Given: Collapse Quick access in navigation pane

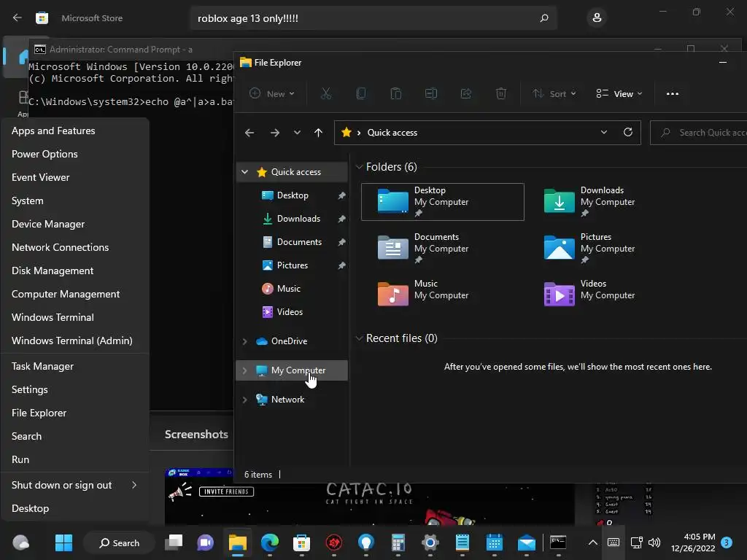Looking at the screenshot, I should (245, 172).
